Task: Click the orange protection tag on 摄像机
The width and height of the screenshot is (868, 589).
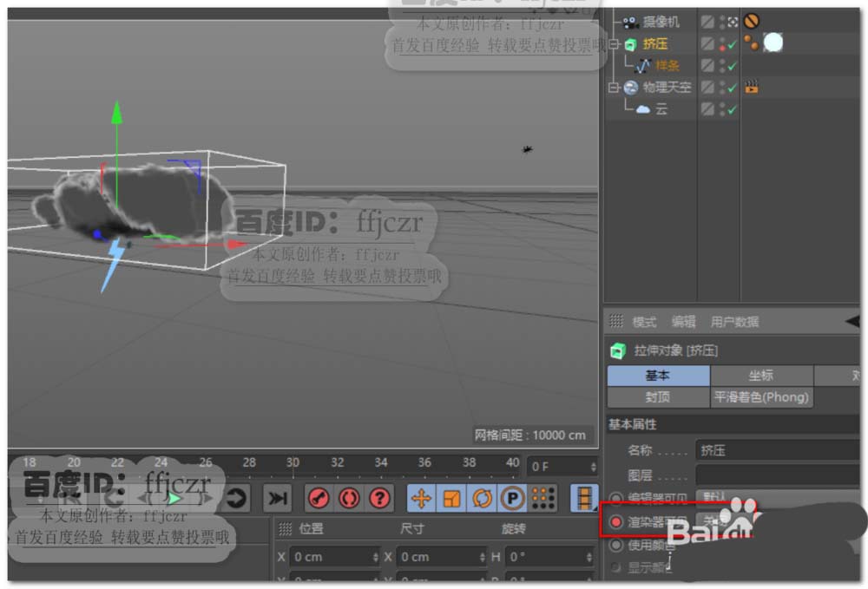Action: click(751, 22)
